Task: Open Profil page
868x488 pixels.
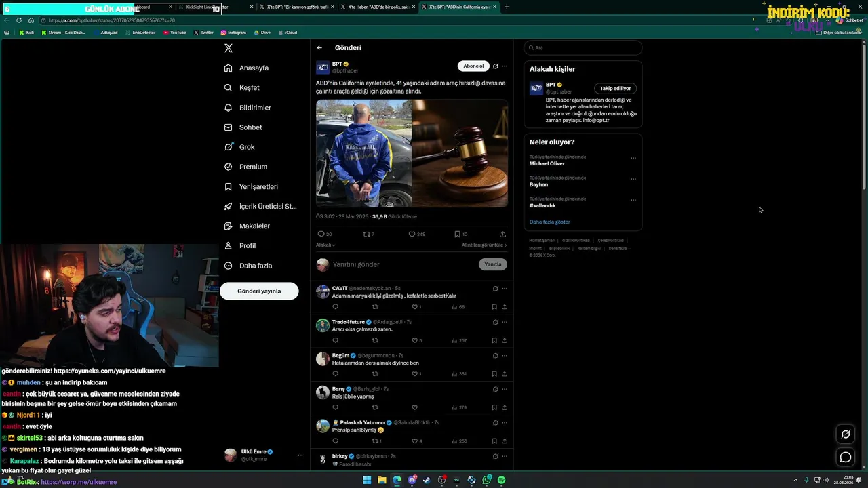Action: pos(240,245)
